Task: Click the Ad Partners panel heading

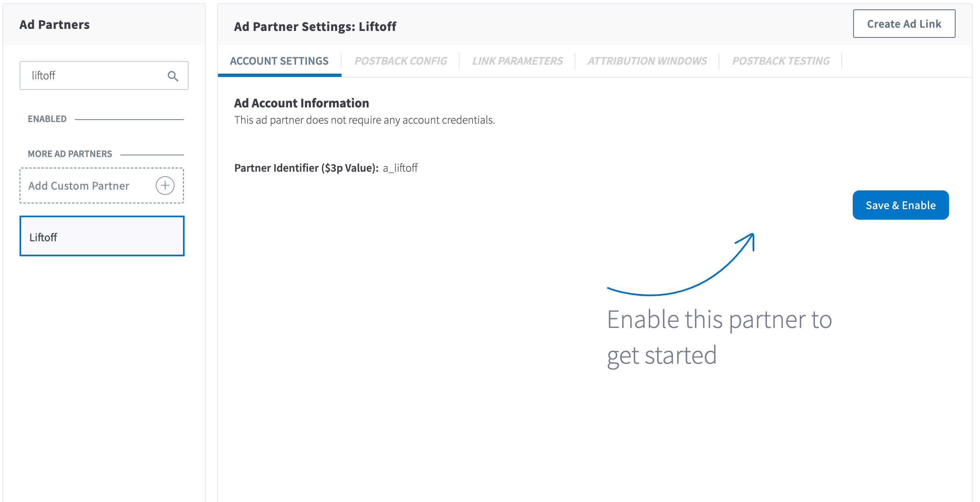Action: pos(54,25)
